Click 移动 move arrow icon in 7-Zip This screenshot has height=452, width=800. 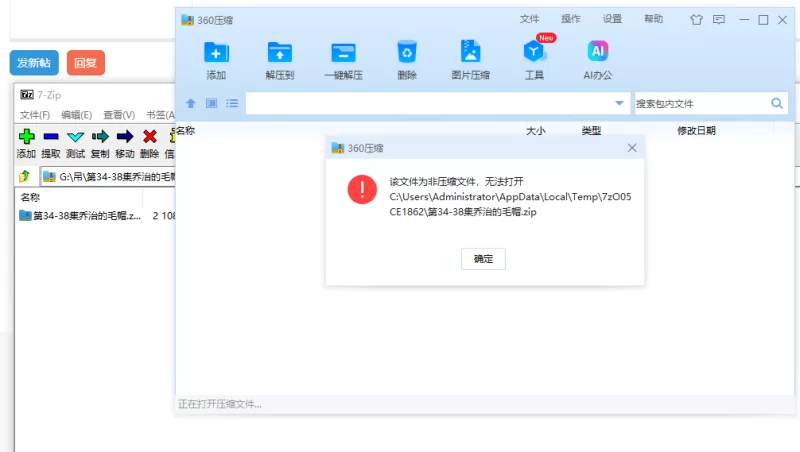(x=124, y=136)
